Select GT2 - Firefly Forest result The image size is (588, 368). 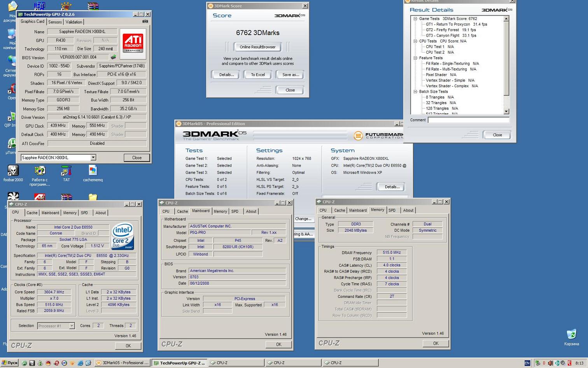[451, 30]
